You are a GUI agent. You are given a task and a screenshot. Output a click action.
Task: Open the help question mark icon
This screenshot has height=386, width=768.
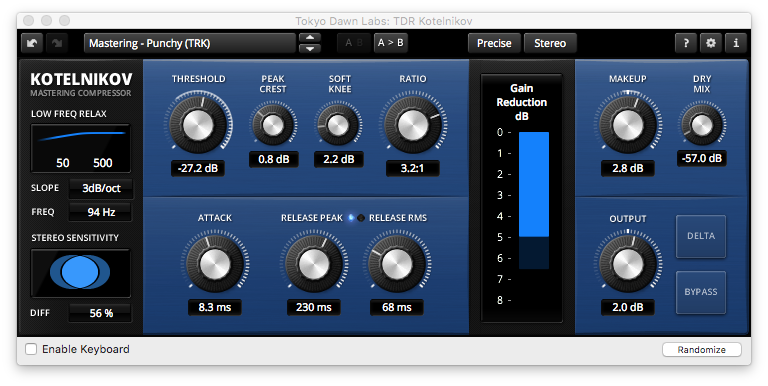(x=686, y=43)
